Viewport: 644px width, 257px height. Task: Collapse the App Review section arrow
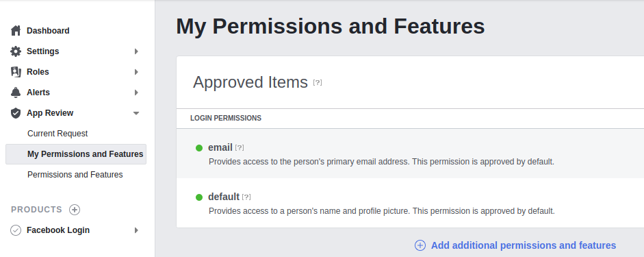(x=136, y=113)
